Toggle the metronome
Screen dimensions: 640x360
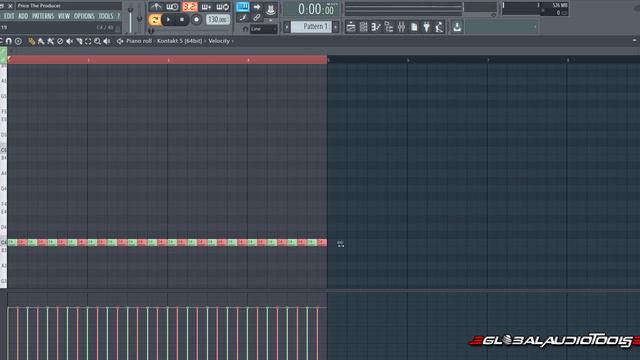156,7
